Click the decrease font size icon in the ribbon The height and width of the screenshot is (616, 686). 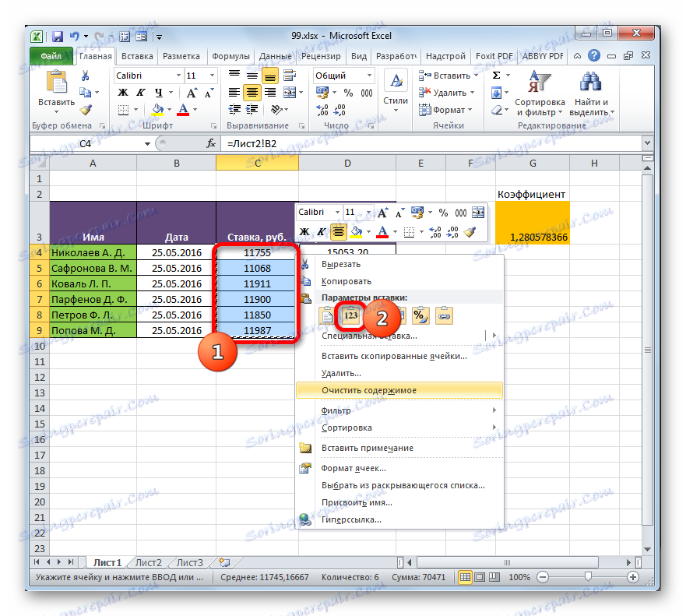(x=209, y=93)
